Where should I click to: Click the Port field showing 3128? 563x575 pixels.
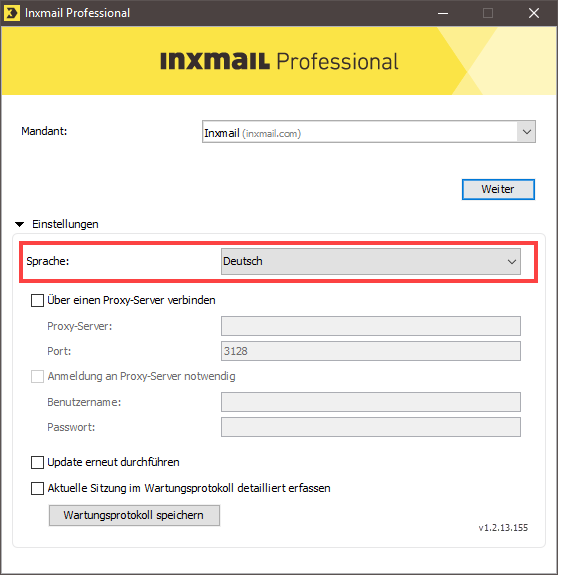coord(370,351)
